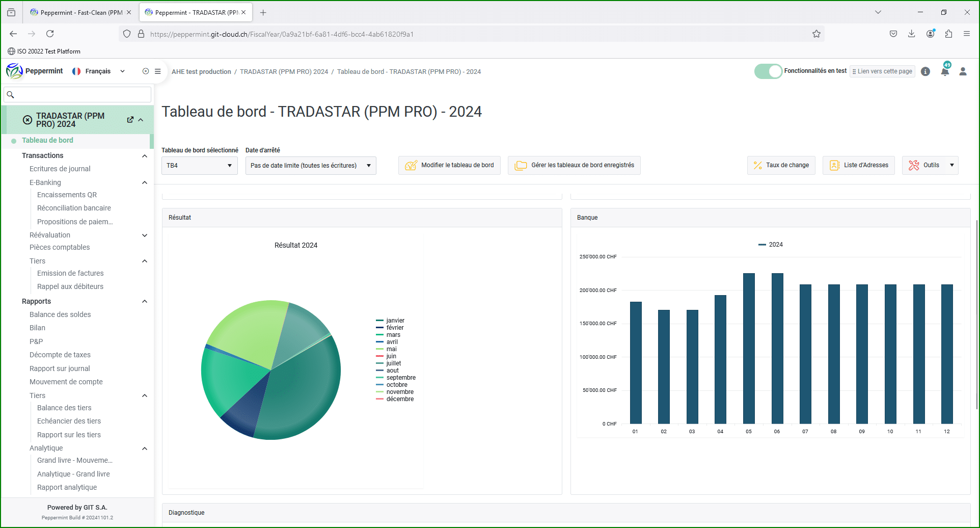Open Taux de change button

[781, 165]
